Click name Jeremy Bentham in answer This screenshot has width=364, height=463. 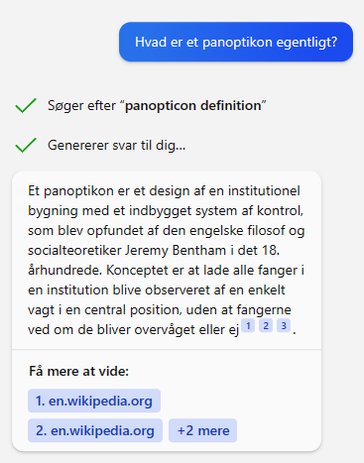pyautogui.click(x=175, y=250)
